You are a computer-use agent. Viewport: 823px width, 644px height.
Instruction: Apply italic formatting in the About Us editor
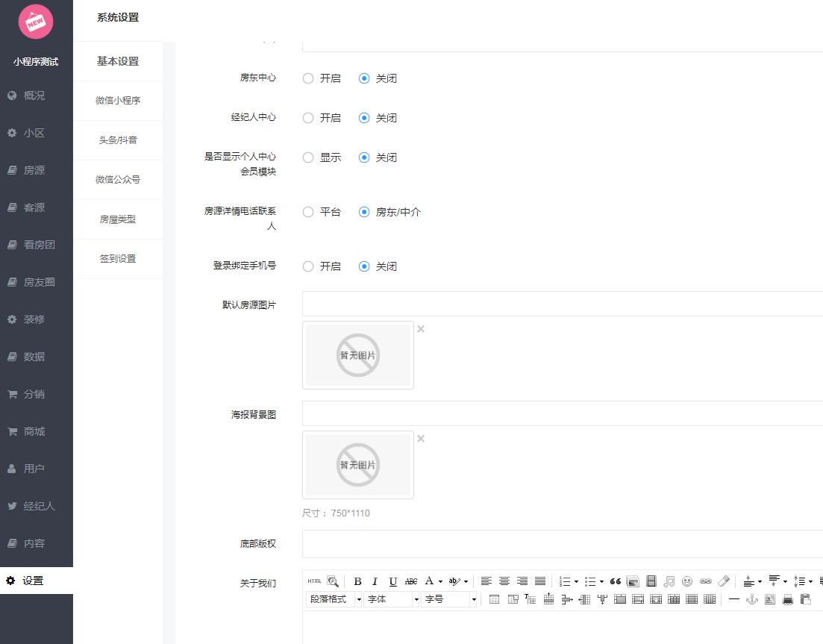375,581
